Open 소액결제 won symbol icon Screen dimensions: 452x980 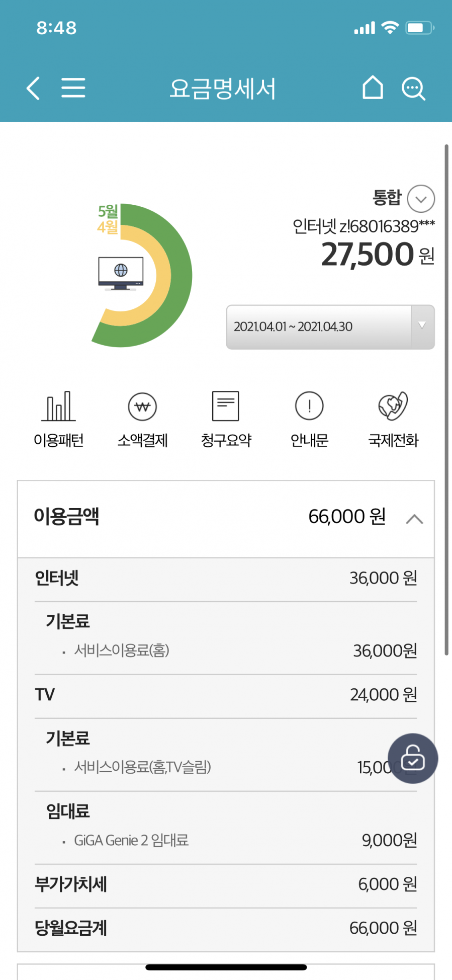142,406
